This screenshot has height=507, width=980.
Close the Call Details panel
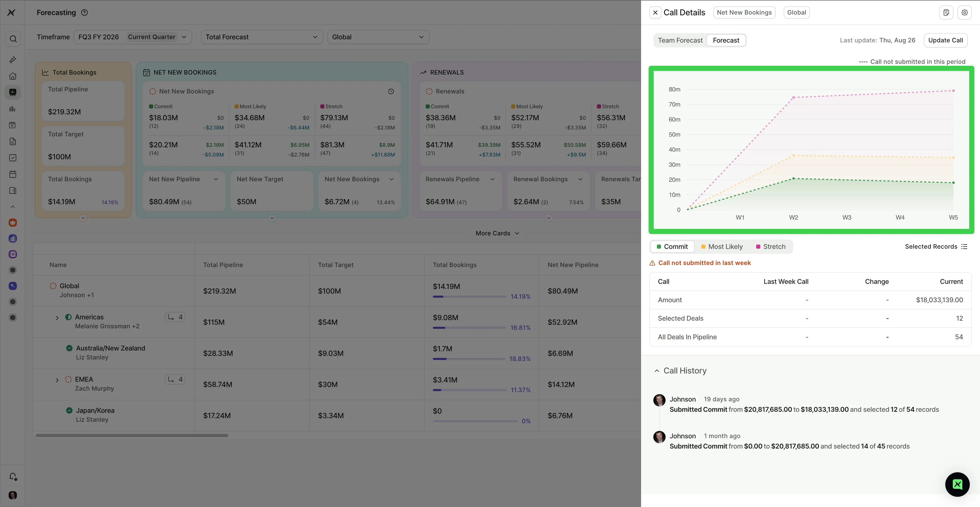pyautogui.click(x=655, y=13)
